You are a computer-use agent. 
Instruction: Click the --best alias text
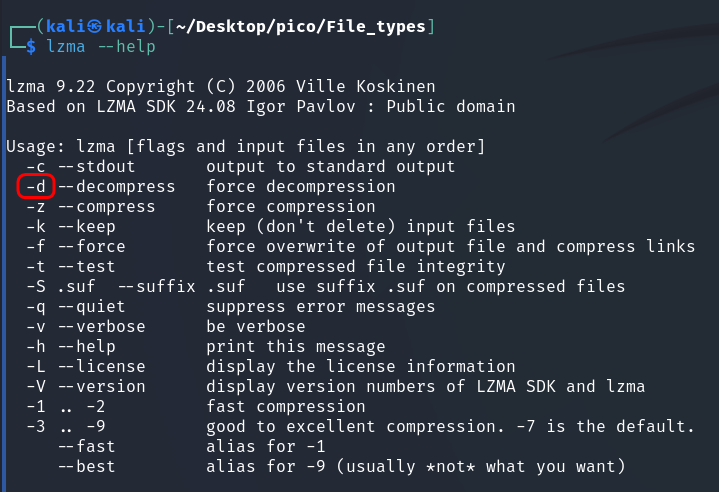[85, 466]
